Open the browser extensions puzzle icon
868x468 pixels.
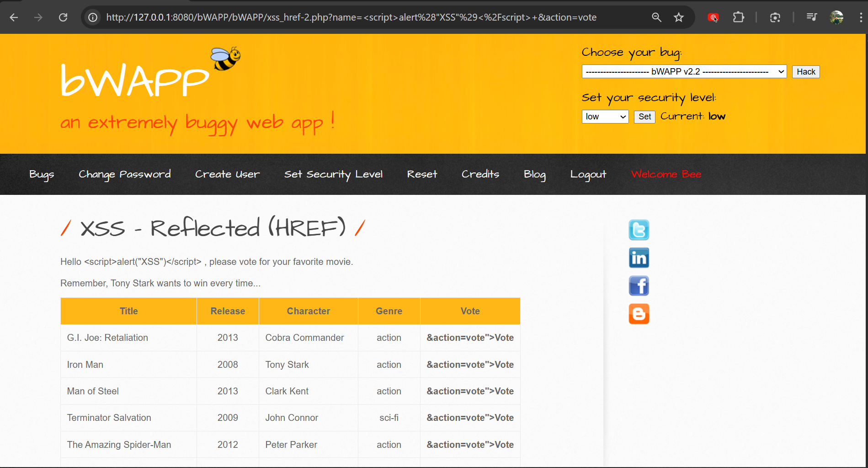coord(738,17)
